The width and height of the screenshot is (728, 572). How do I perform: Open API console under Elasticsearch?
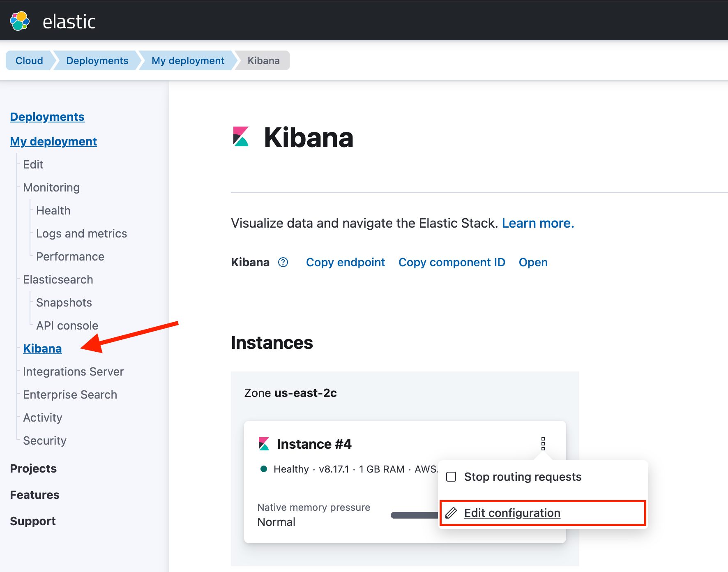pos(67,325)
